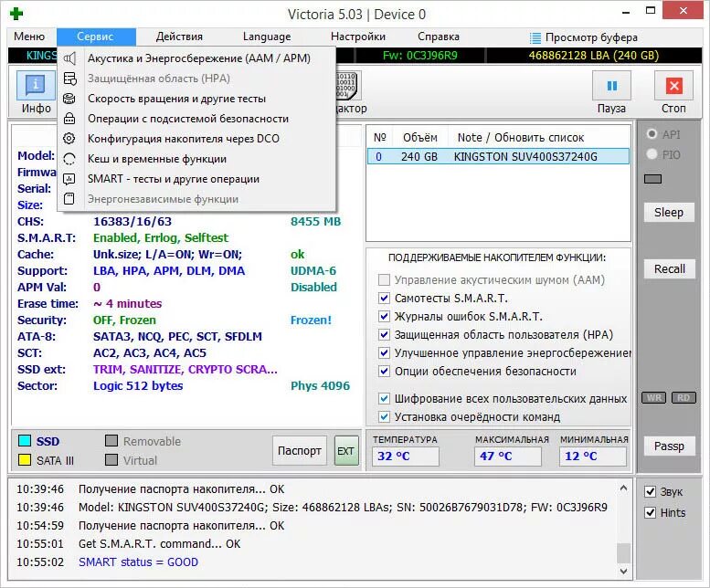Click the gray Virtual swatch
The height and width of the screenshot is (588, 710).
pos(111,460)
